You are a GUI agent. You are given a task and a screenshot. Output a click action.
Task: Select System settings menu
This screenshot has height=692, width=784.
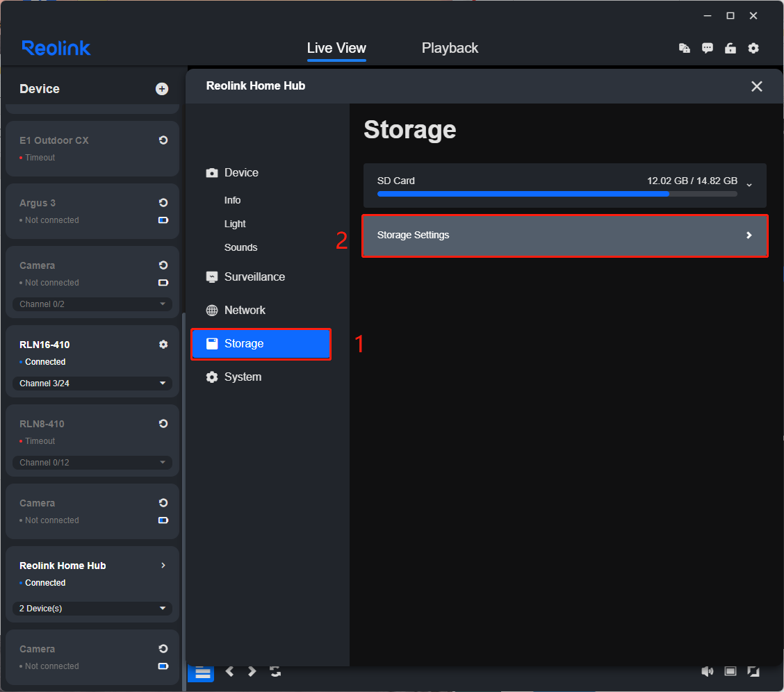pos(234,377)
